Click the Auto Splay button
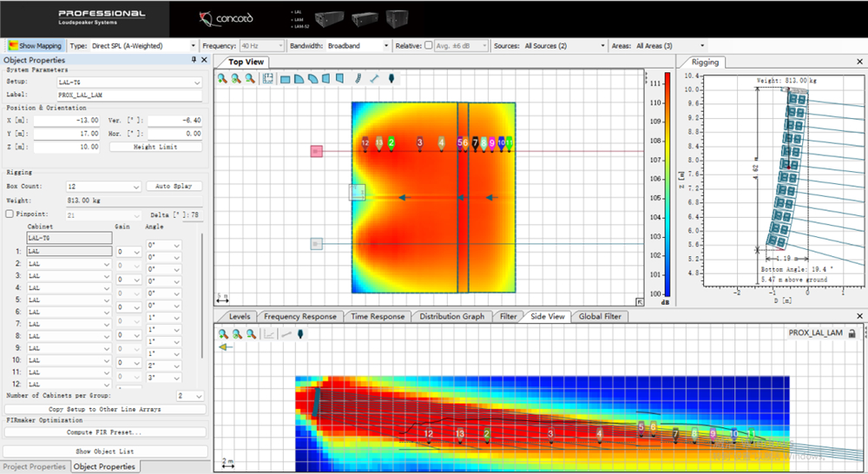 coord(174,186)
